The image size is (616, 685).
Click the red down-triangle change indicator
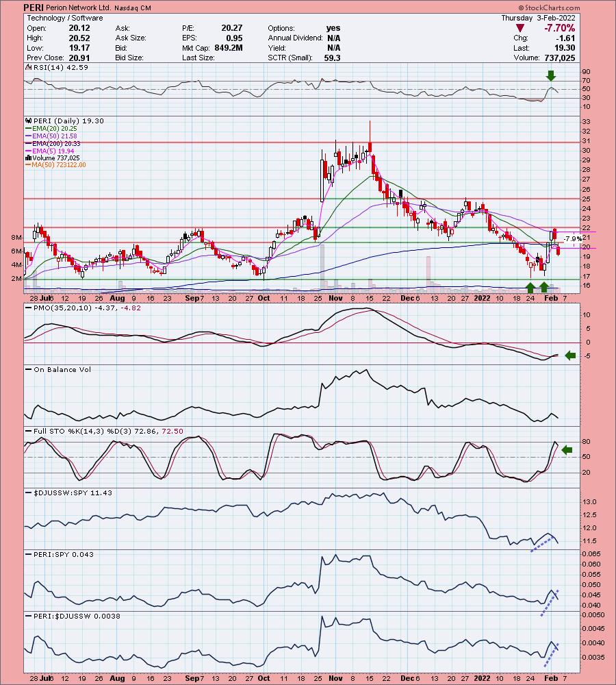tap(519, 28)
